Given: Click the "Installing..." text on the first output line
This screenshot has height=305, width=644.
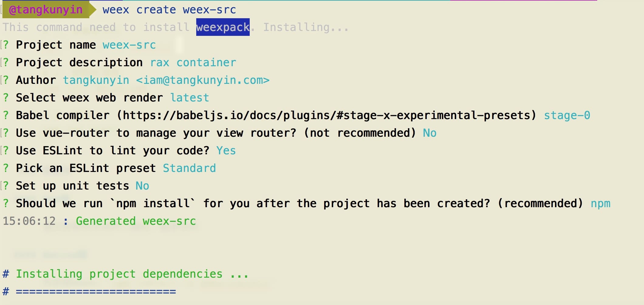Looking at the screenshot, I should click(x=306, y=27).
